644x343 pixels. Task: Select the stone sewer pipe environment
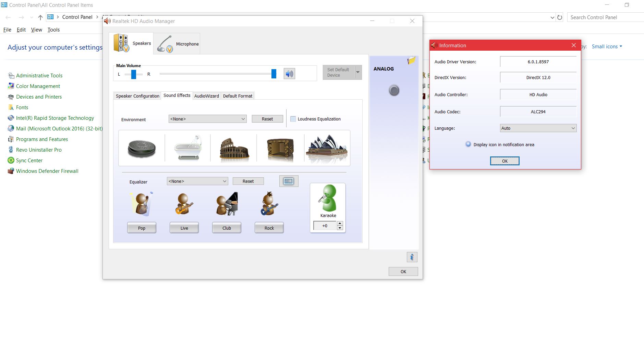pyautogui.click(x=142, y=149)
